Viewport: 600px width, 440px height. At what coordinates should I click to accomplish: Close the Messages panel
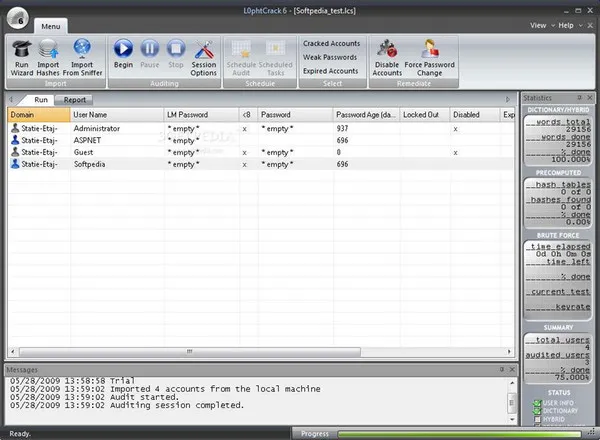pos(512,369)
